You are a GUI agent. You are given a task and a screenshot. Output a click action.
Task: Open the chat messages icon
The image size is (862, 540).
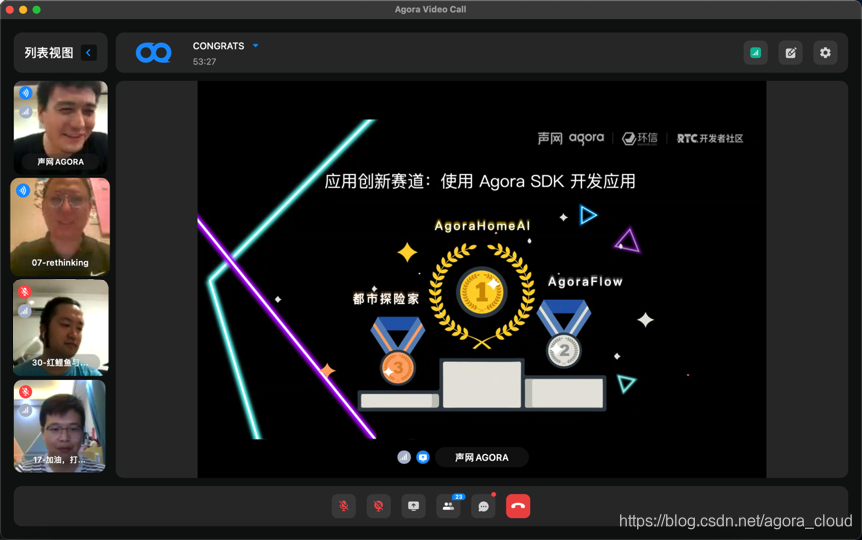(483, 506)
